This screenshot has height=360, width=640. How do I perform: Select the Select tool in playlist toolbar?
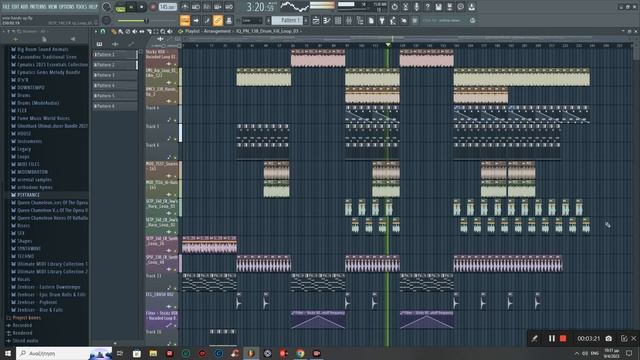pos(156,31)
